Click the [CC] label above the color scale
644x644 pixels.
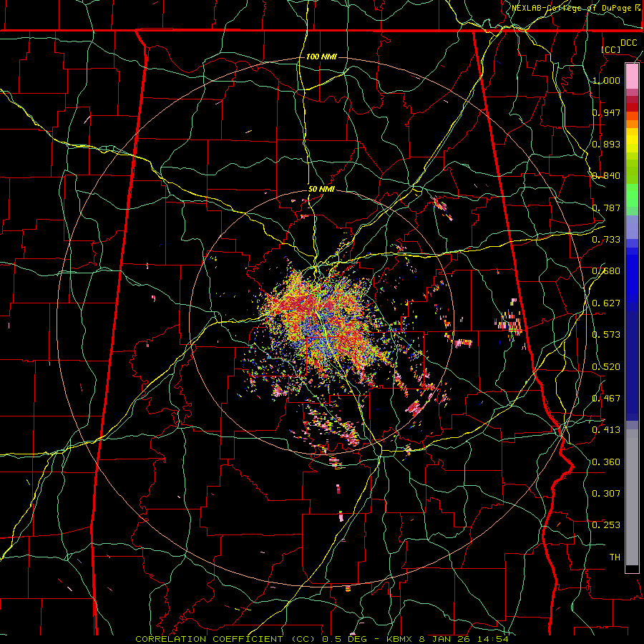pyautogui.click(x=611, y=49)
